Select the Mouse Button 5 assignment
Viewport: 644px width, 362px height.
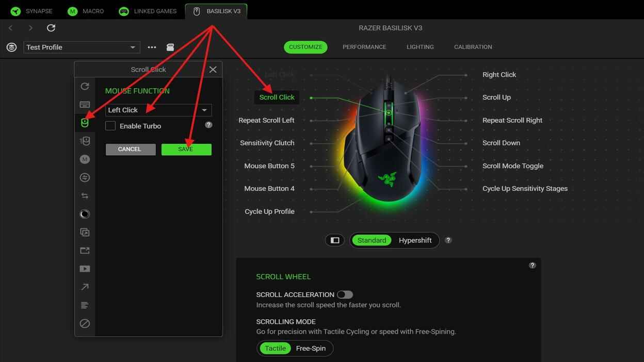[269, 166]
